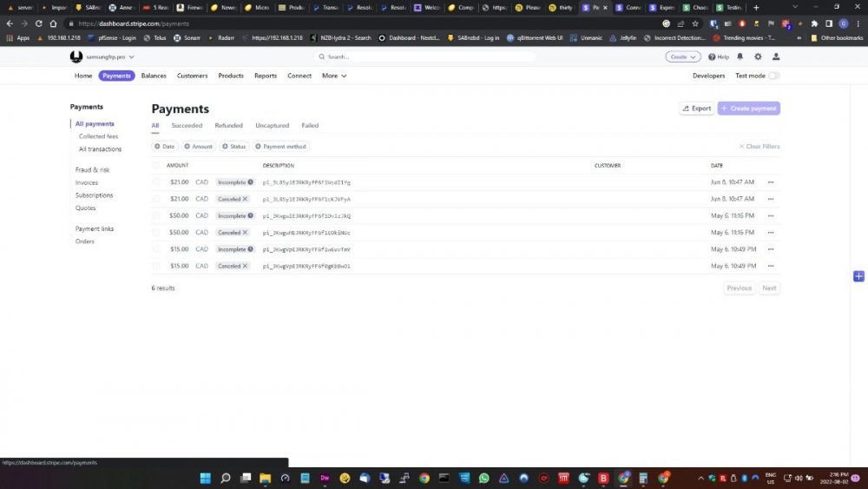Expand the samsungfrp.pro account switcher

pyautogui.click(x=102, y=56)
